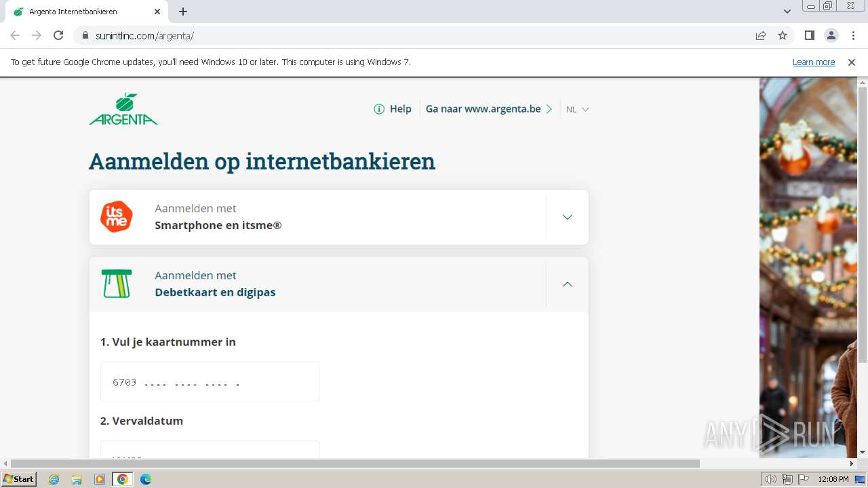The width and height of the screenshot is (868, 488).
Task: Click the network tray icon
Action: (x=787, y=479)
